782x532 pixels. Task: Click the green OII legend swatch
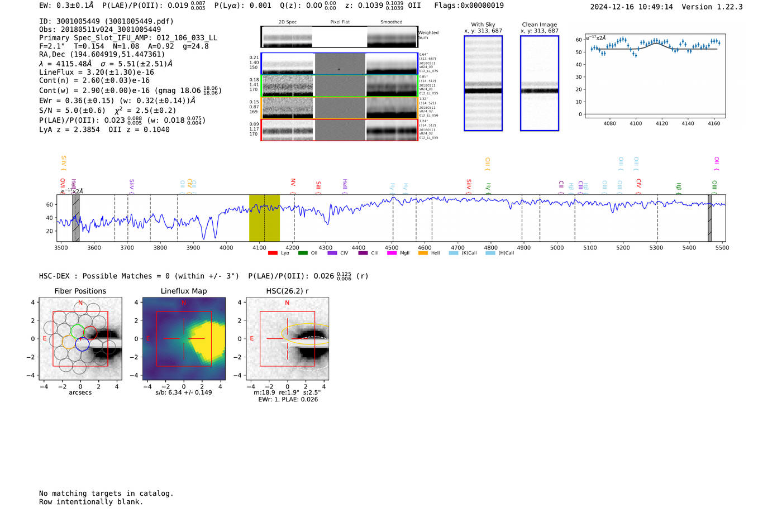[x=303, y=253]
